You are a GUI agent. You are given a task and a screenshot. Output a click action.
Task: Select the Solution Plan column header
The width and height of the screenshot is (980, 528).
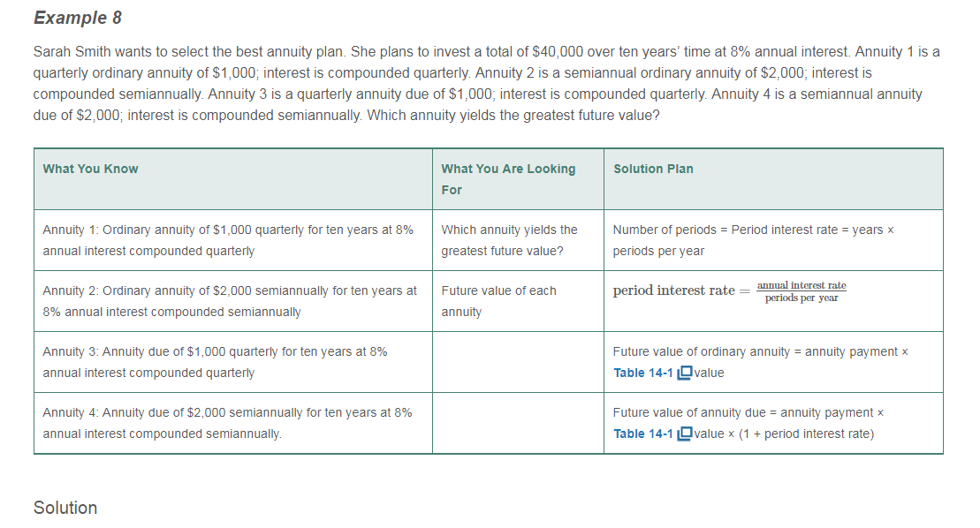point(653,169)
